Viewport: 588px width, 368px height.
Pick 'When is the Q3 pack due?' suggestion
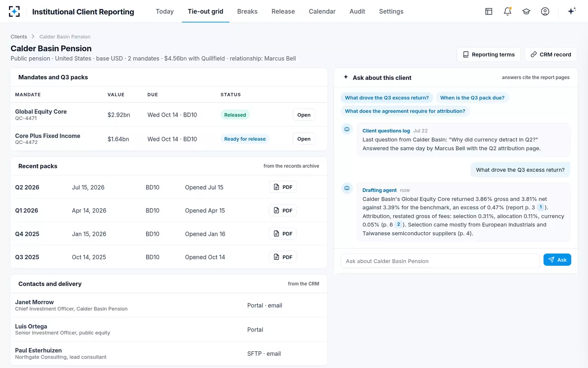(472, 98)
